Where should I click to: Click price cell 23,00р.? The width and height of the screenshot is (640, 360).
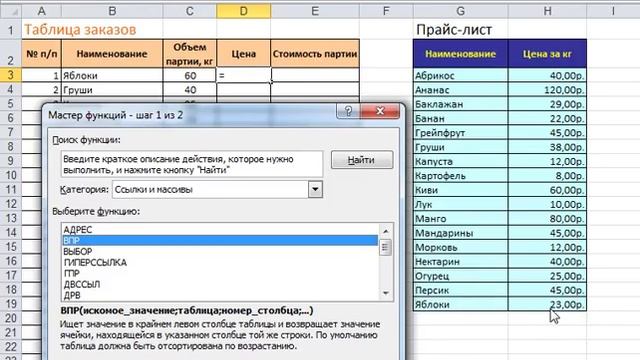coord(547,304)
